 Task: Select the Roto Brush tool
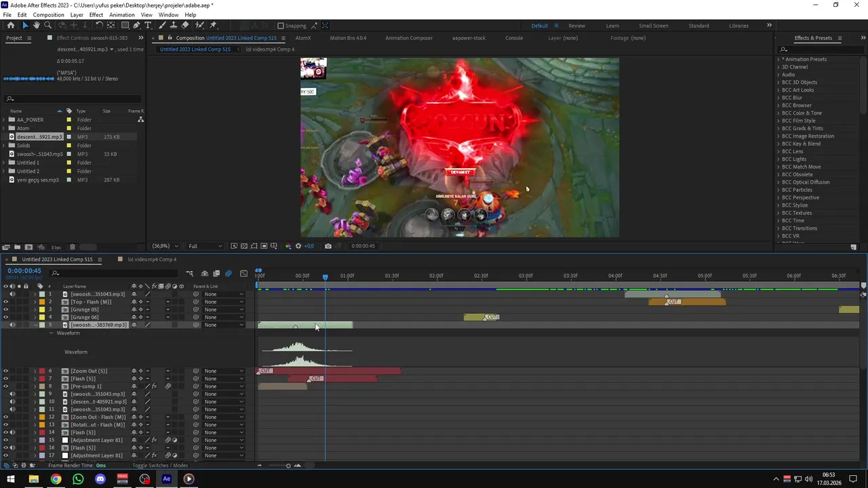coord(200,25)
